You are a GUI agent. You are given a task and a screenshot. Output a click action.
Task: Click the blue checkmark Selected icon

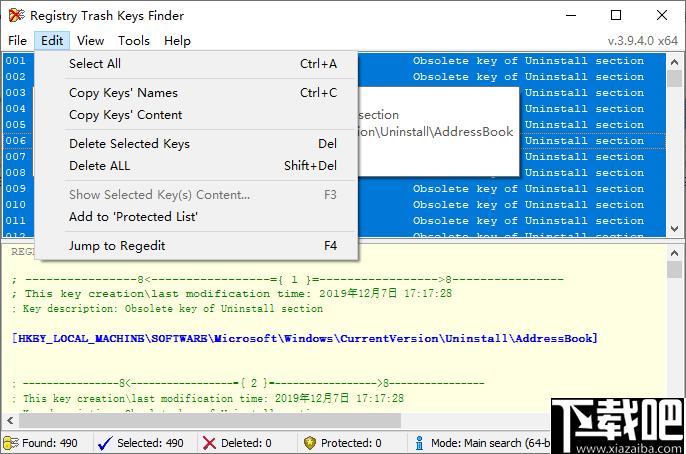(107, 443)
